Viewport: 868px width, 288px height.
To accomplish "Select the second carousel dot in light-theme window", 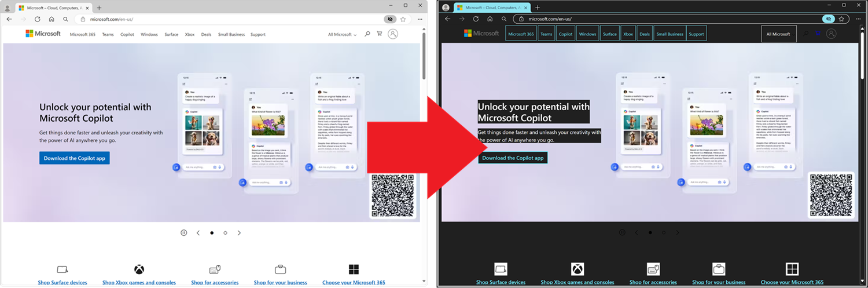I will [225, 232].
